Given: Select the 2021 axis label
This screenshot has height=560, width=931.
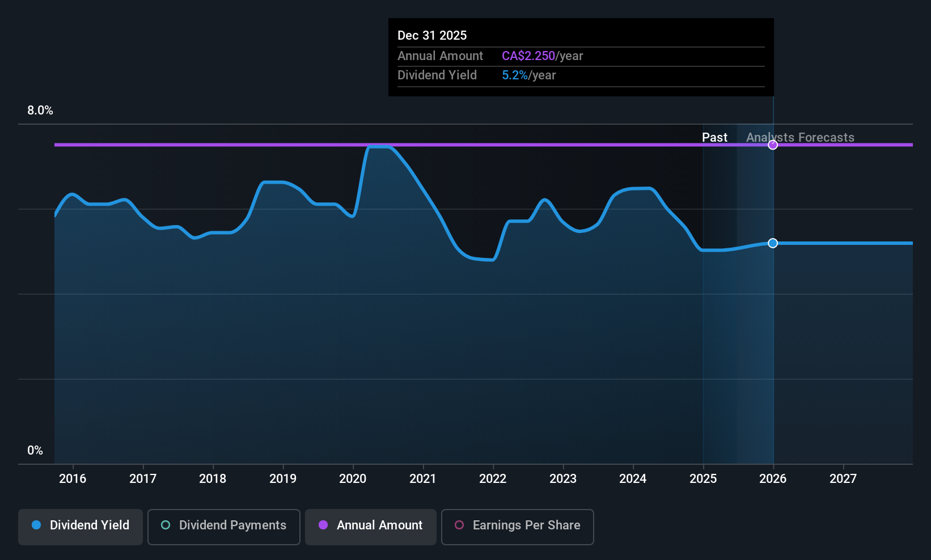Looking at the screenshot, I should pyautogui.click(x=423, y=479).
